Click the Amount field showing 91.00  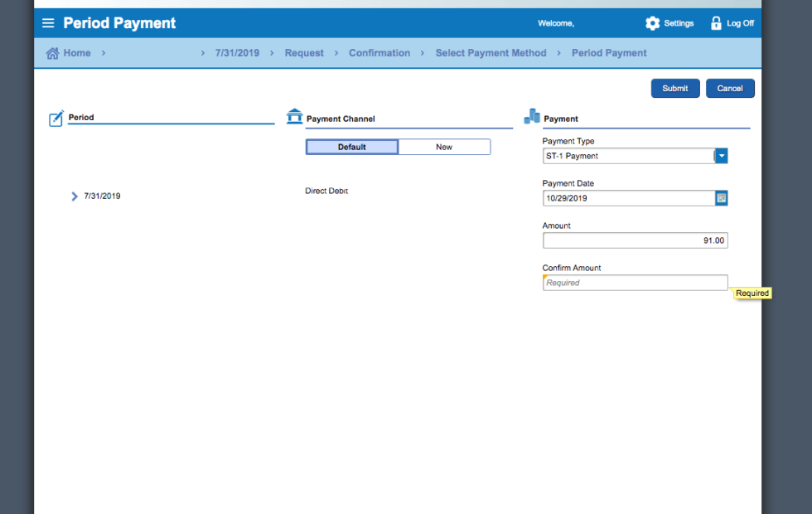(635, 240)
